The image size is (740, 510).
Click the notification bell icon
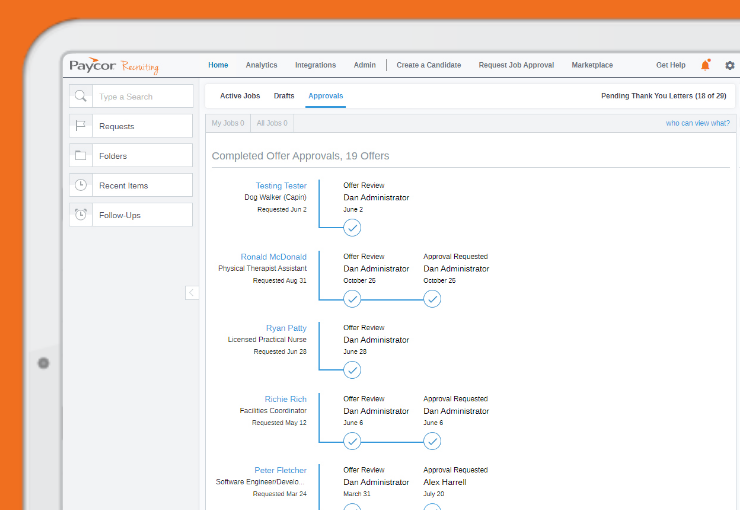[705, 65]
